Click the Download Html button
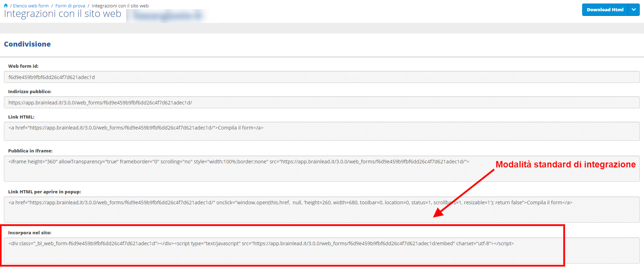This screenshot has width=644, height=271. [605, 10]
